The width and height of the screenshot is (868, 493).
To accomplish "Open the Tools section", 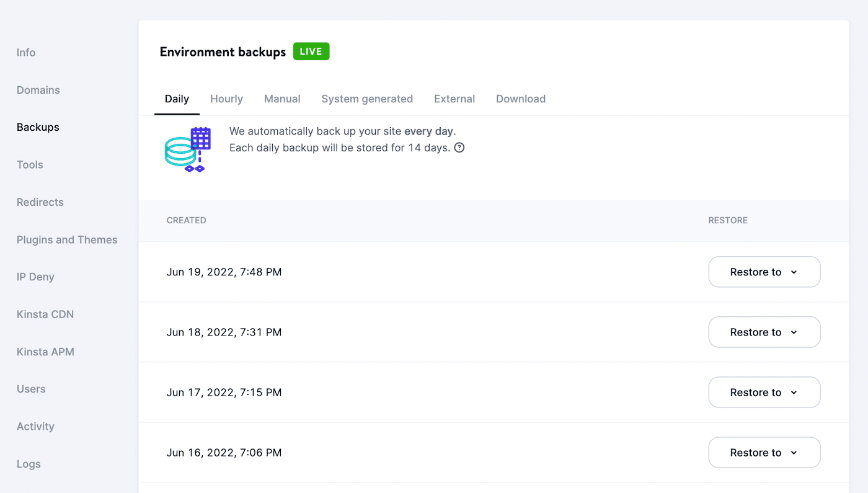I will pos(30,164).
